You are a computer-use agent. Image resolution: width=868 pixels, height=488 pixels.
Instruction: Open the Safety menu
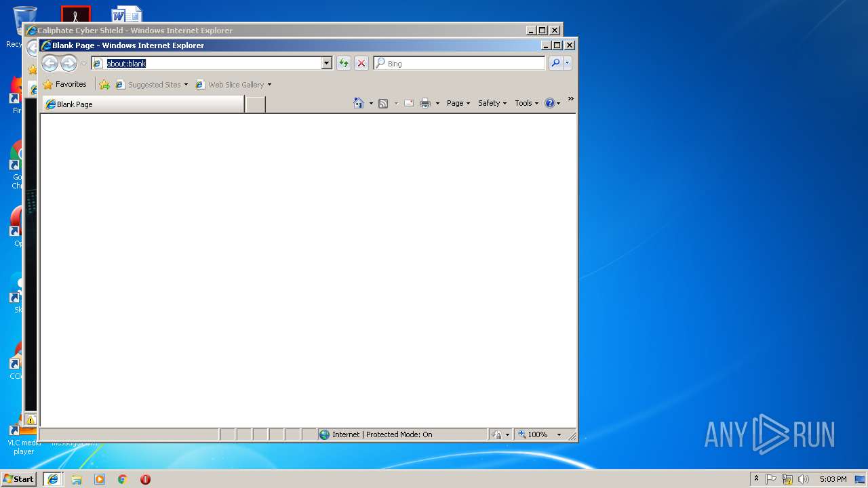492,103
